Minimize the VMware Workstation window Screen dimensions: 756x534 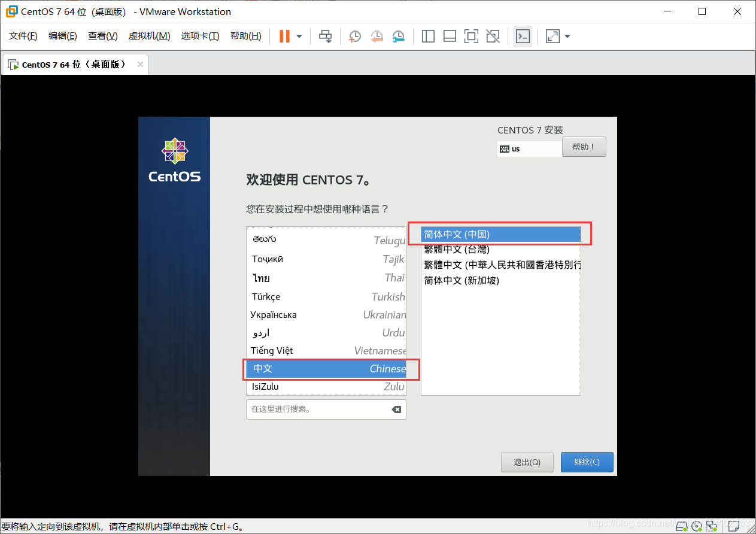(668, 11)
